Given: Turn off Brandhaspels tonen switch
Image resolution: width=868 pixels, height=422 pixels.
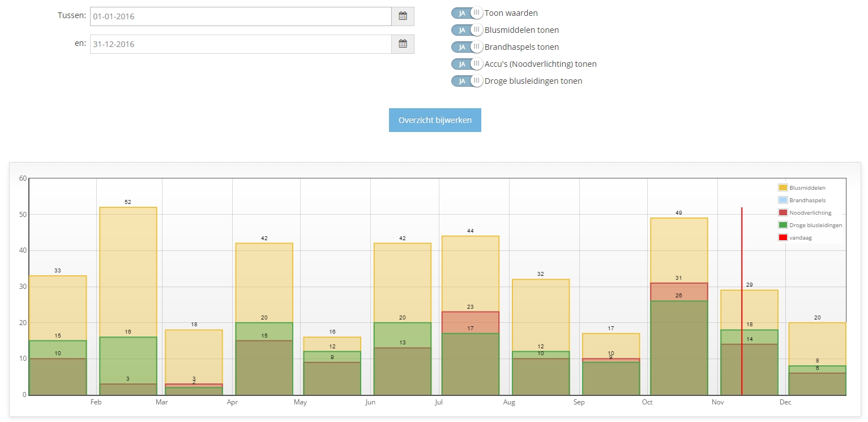Looking at the screenshot, I should (x=467, y=47).
